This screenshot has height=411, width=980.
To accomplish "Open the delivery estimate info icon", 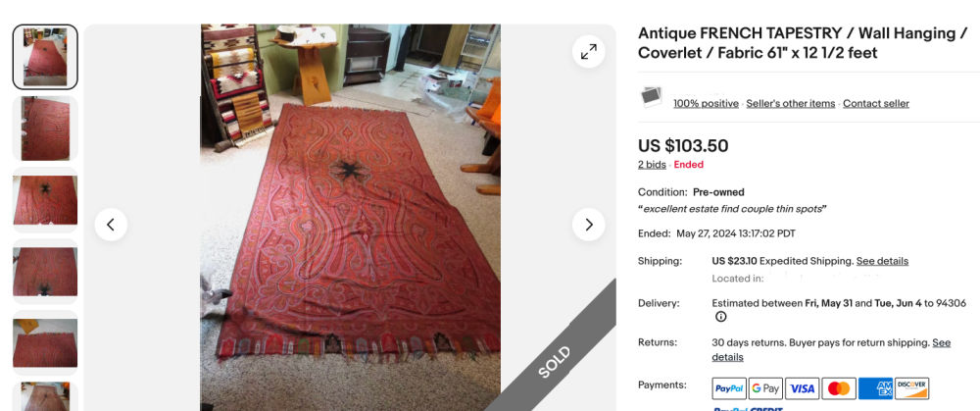I will pos(720,317).
